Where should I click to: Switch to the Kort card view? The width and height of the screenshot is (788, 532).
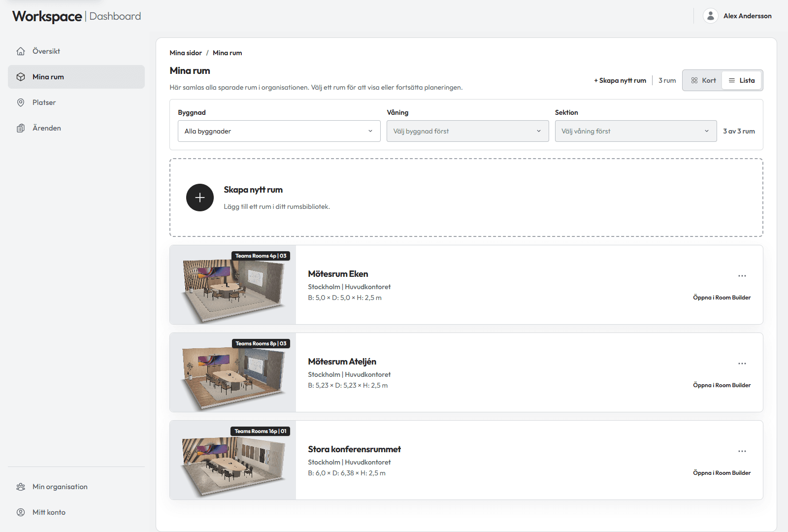(703, 80)
